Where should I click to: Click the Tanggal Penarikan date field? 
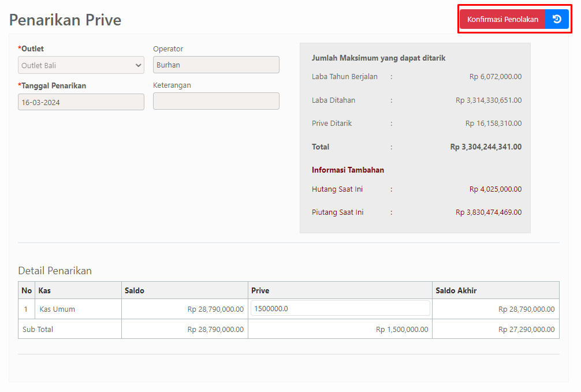(81, 102)
